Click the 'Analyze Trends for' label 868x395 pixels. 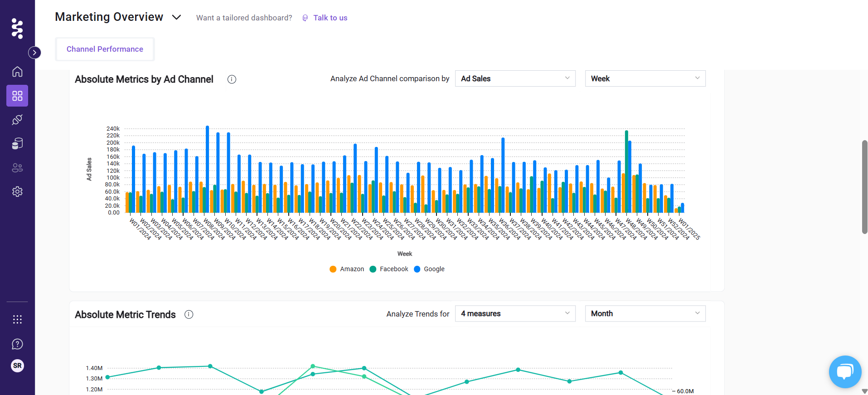pyautogui.click(x=418, y=314)
